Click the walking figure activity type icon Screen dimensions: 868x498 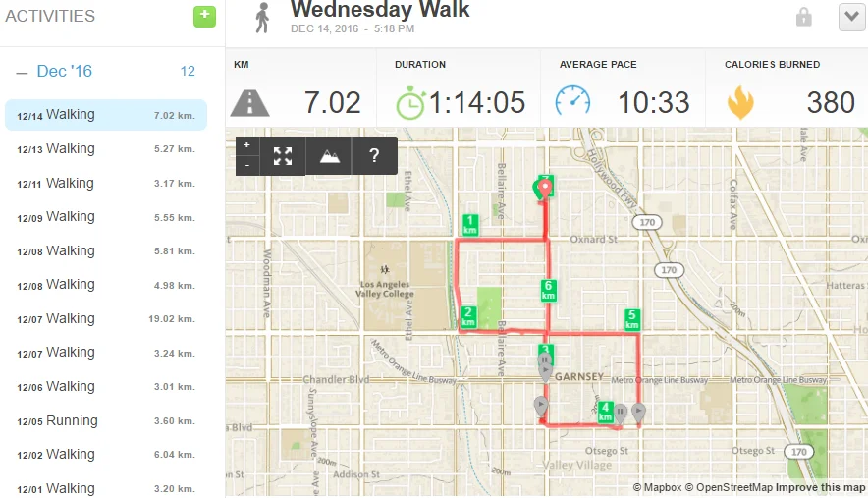[x=262, y=17]
